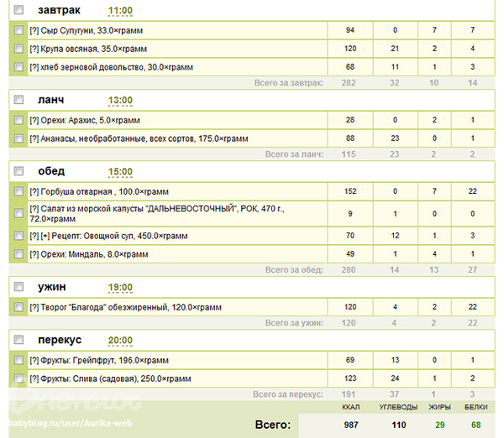Change the завтрак time 11:00
Viewport: 504px width, 438px height.
(120, 11)
